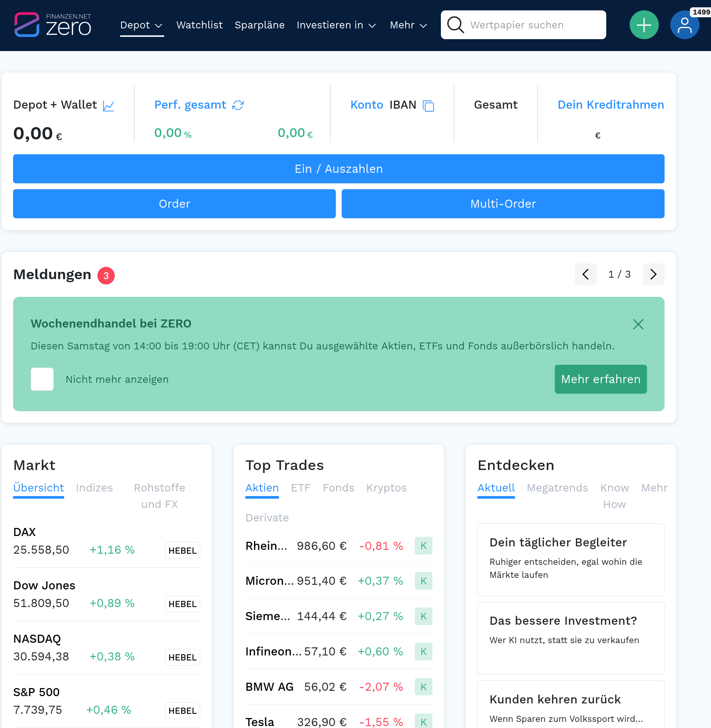Switch to the Derivate tab
Screen dimensions: 711x728
click(267, 518)
